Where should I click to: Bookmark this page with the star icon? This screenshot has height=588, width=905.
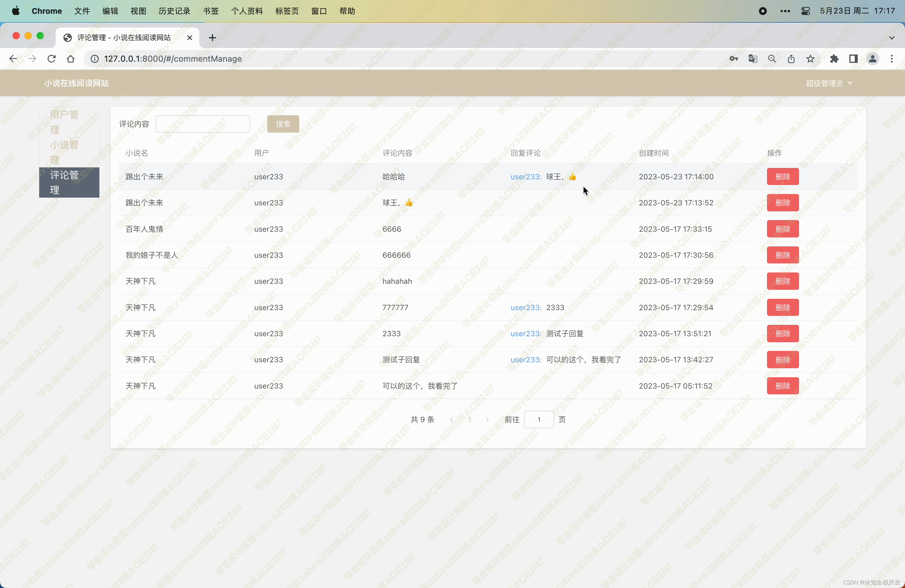coord(810,59)
